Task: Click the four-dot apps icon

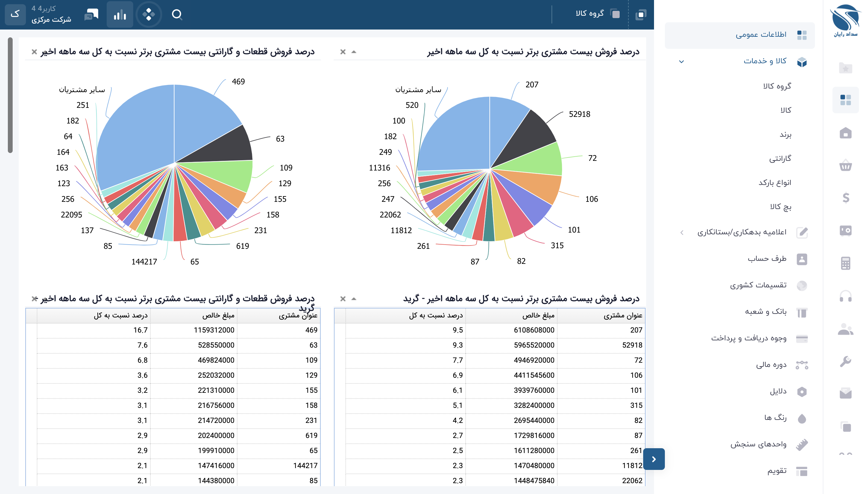Action: [149, 14]
